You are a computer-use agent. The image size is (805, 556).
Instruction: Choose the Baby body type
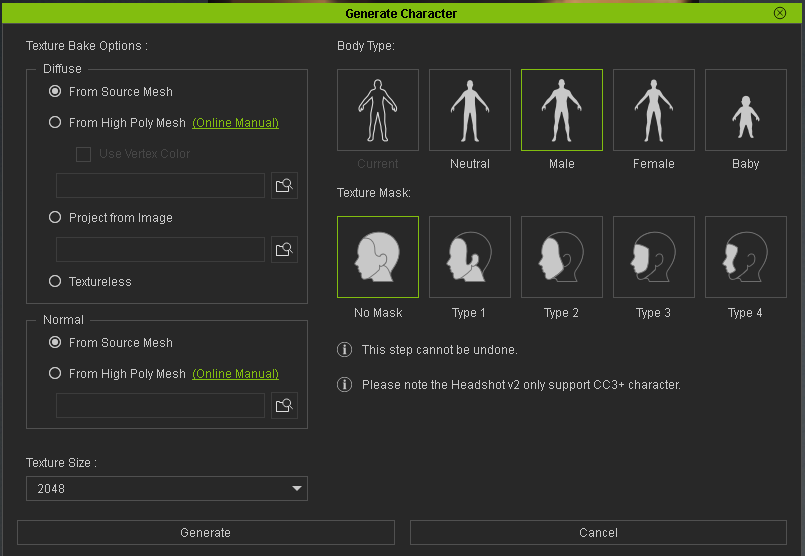[745, 110]
